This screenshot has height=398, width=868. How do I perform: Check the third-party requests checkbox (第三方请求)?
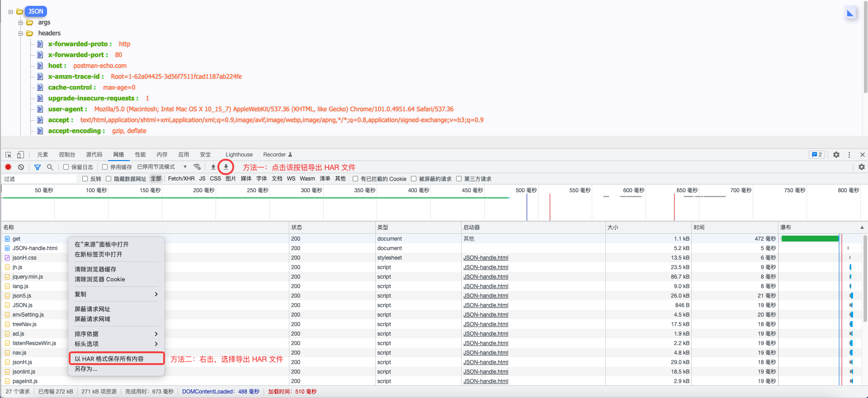click(459, 179)
